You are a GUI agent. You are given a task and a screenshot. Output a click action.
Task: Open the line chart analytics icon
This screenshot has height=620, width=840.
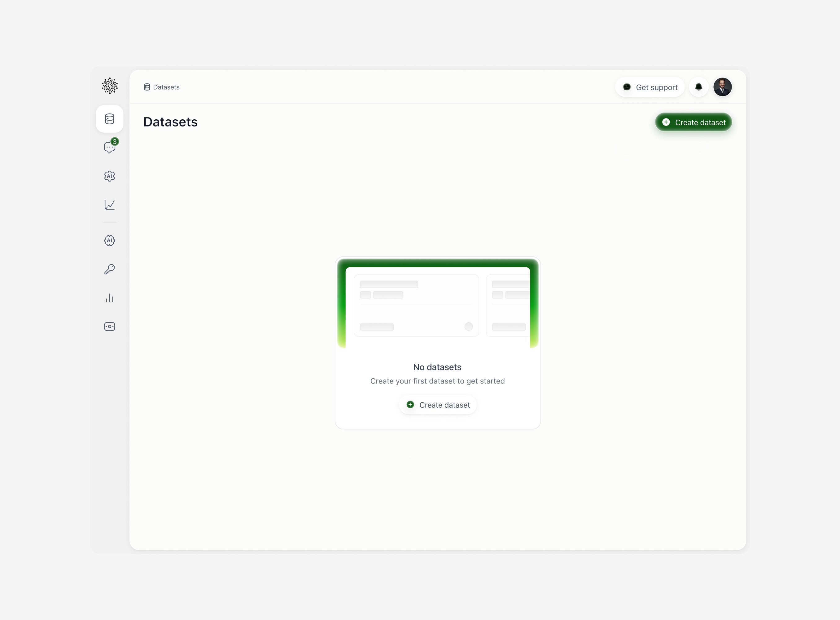[110, 205]
